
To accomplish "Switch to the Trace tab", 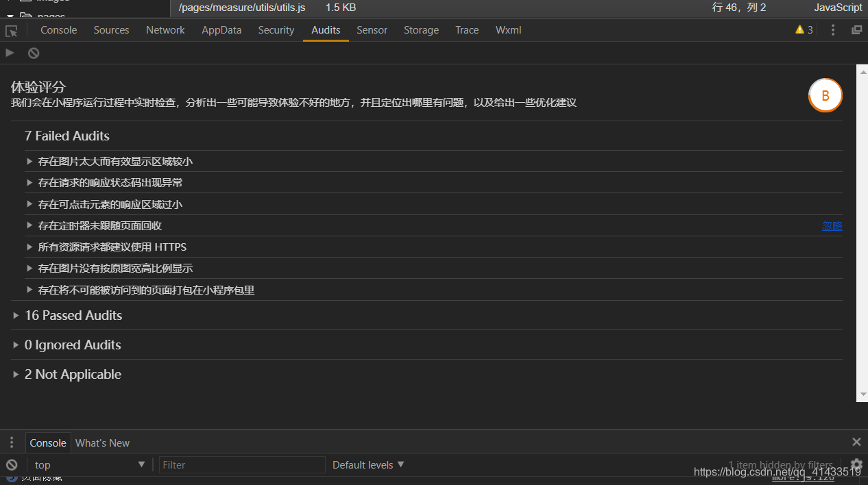I will click(467, 30).
